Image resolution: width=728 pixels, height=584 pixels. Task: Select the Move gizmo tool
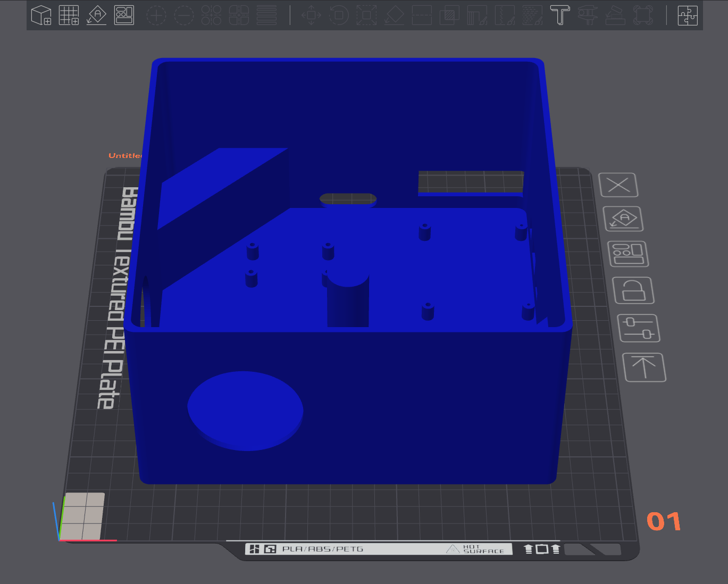coord(311,15)
